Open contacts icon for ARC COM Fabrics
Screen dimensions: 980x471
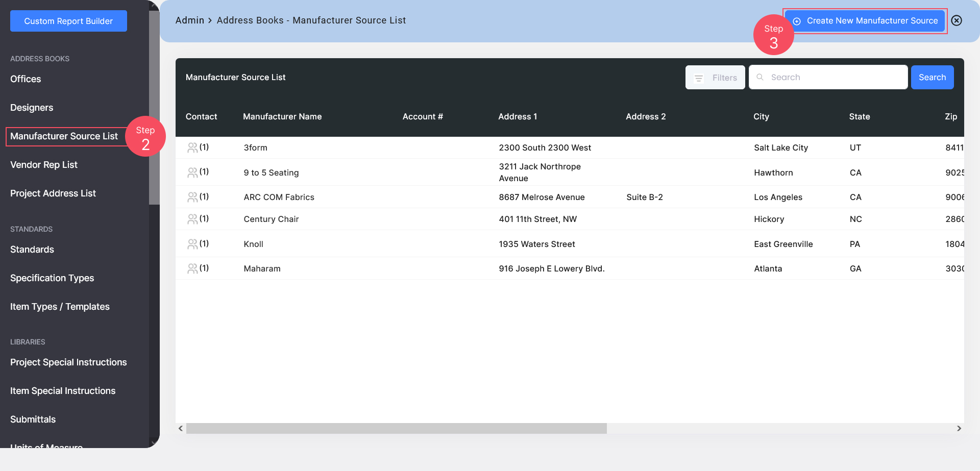click(x=192, y=197)
